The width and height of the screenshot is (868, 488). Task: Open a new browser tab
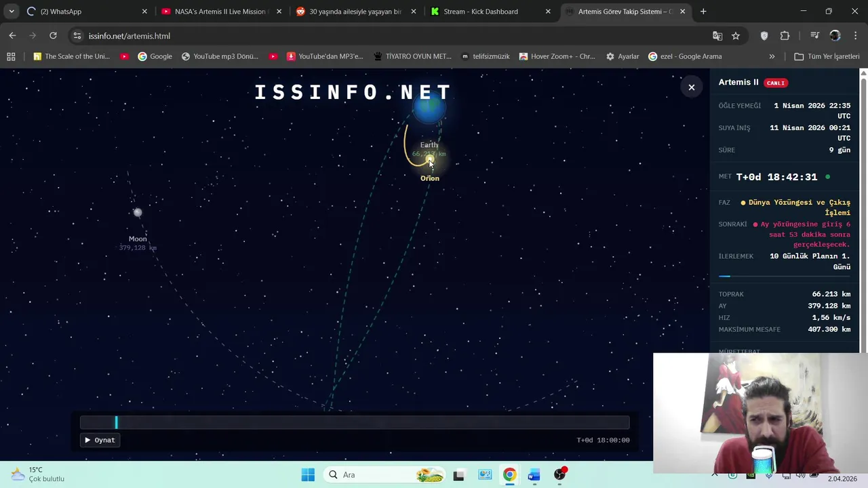703,12
